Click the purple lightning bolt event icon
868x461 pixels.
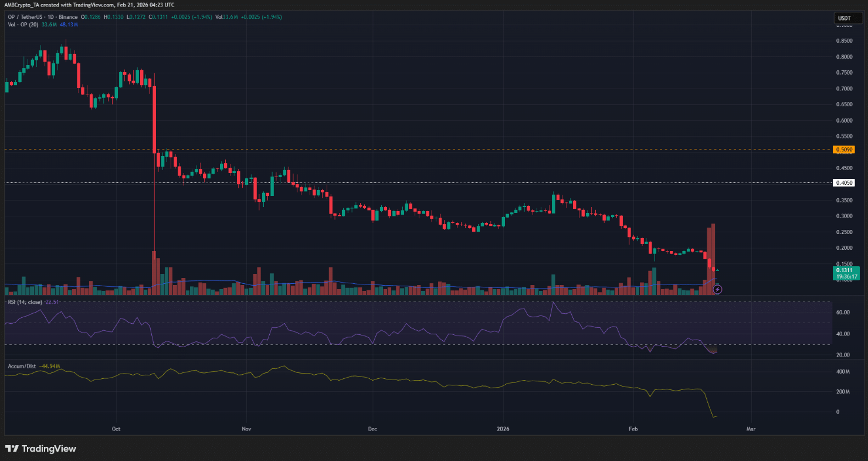pos(717,289)
